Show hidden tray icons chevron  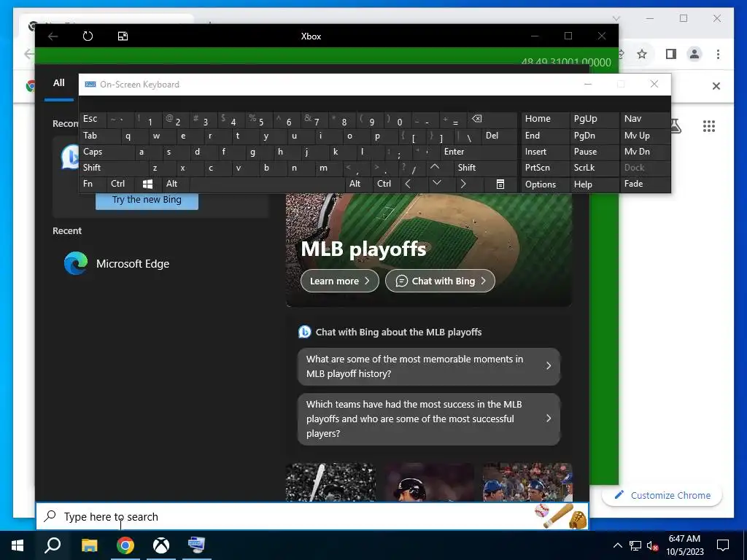pyautogui.click(x=617, y=545)
